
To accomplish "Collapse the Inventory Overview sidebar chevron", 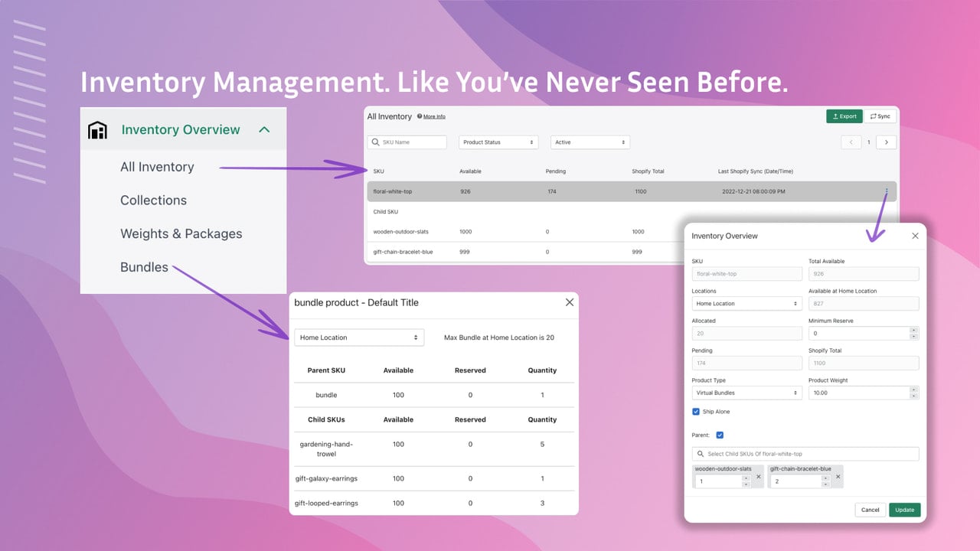I will (x=264, y=130).
